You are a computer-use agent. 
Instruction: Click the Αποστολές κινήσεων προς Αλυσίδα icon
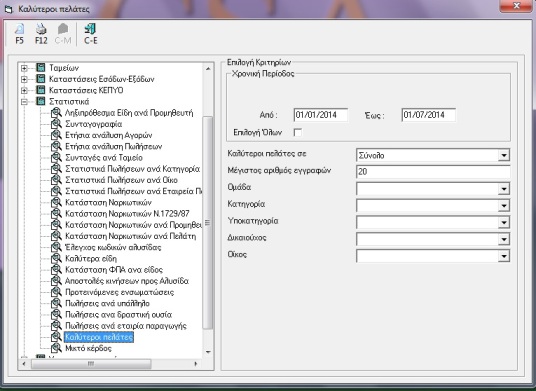(x=56, y=281)
